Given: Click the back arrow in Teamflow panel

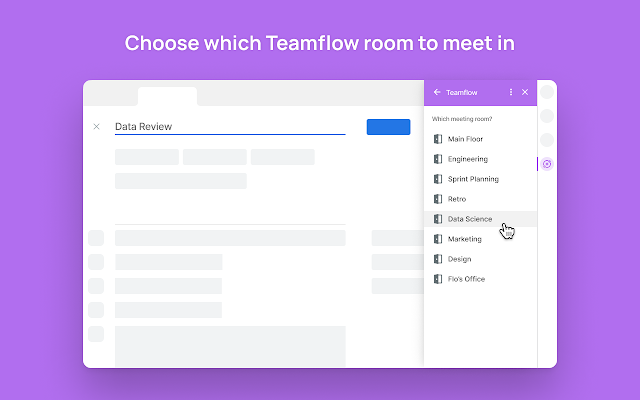Looking at the screenshot, I should [437, 92].
